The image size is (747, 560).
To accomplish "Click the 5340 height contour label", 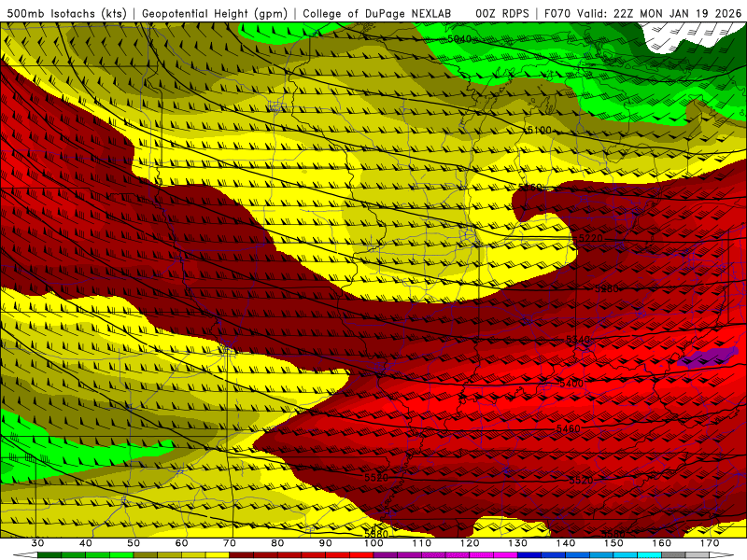I will 578,340.
